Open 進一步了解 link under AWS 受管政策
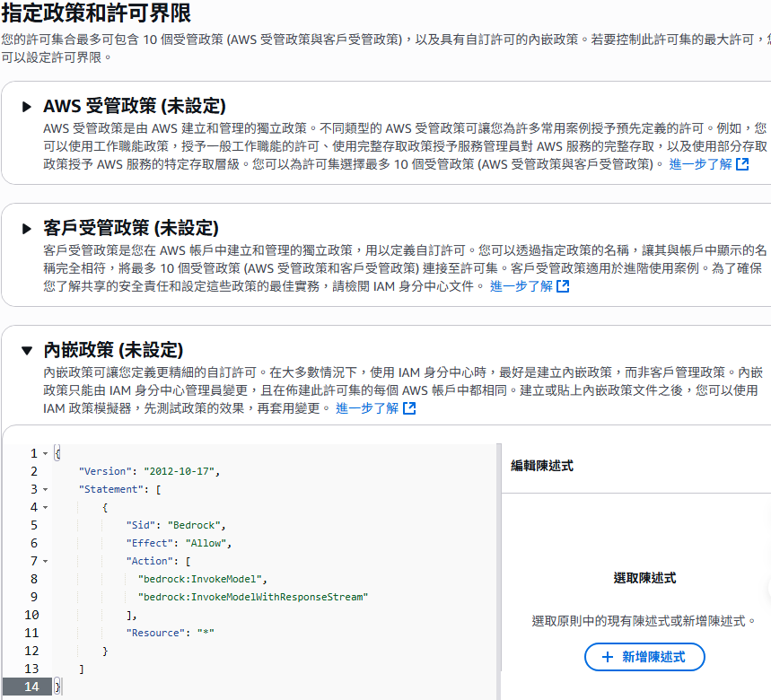Viewport: 771px width, 700px height. 700,164
